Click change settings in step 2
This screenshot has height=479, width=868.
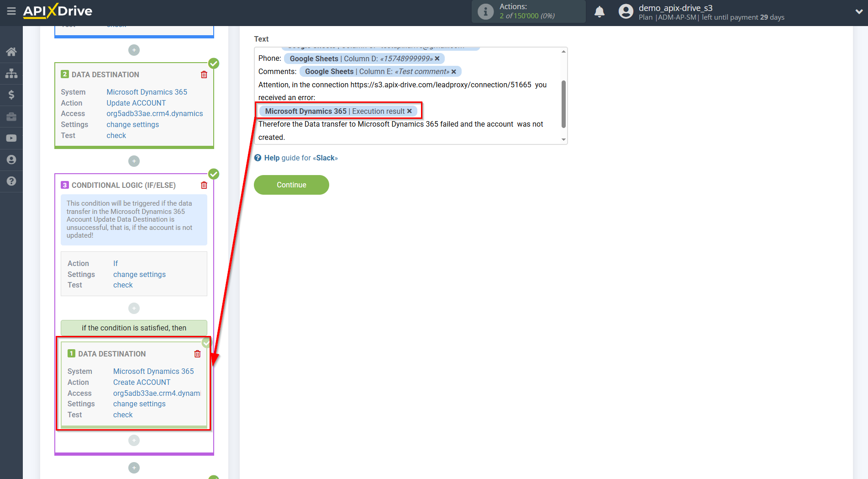(x=132, y=124)
